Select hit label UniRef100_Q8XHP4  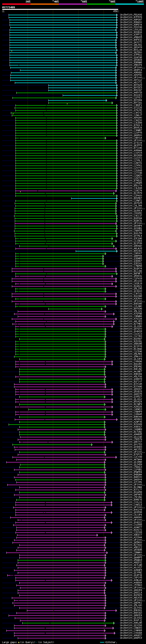[131, 226]
